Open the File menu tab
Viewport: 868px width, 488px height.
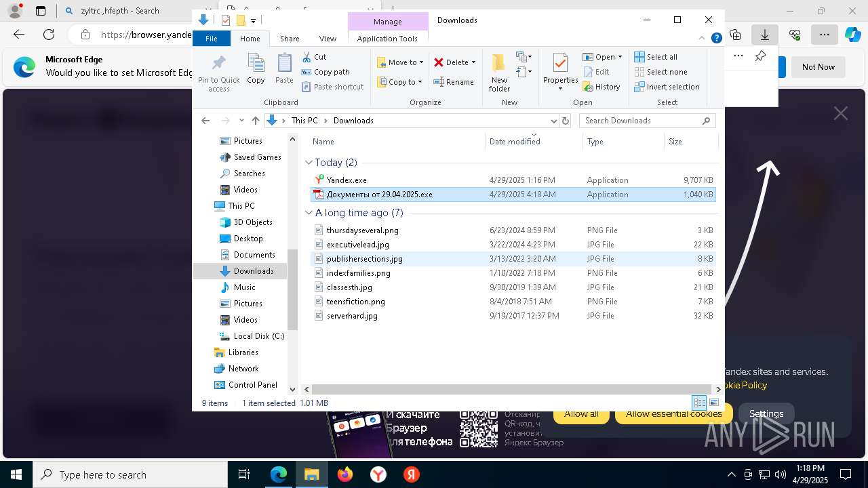pos(212,39)
